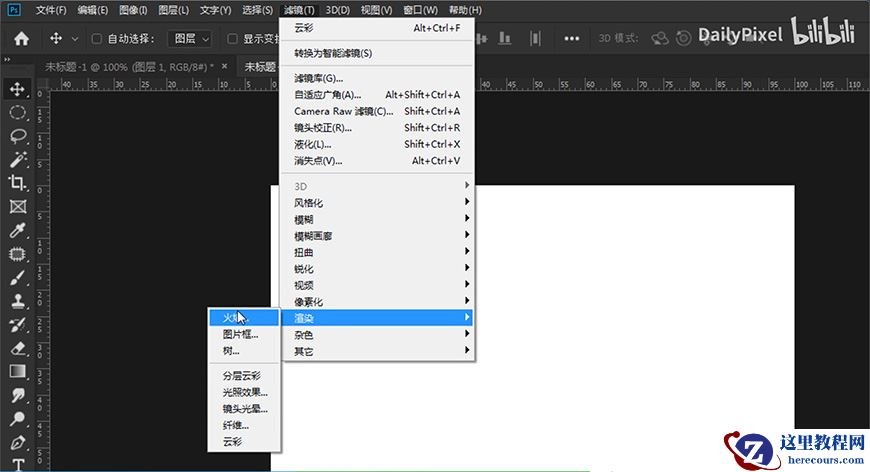Close the 未标题-1 document tab
The width and height of the screenshot is (870, 472).
224,66
